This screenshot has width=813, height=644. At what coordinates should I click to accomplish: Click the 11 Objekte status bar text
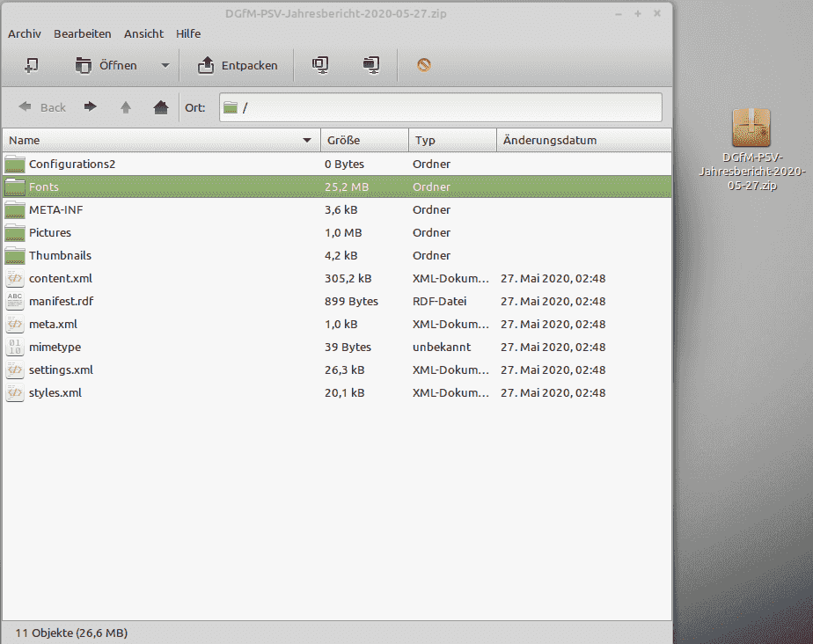coord(71,633)
